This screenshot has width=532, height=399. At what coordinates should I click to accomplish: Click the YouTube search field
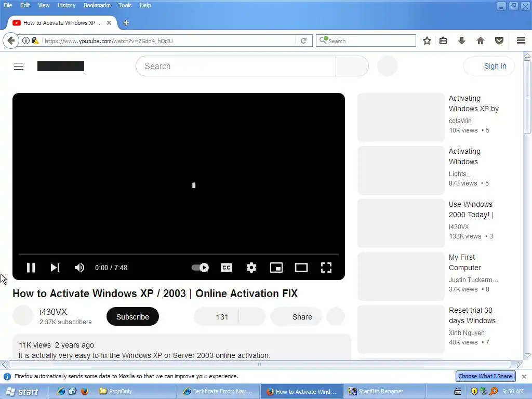(x=236, y=66)
